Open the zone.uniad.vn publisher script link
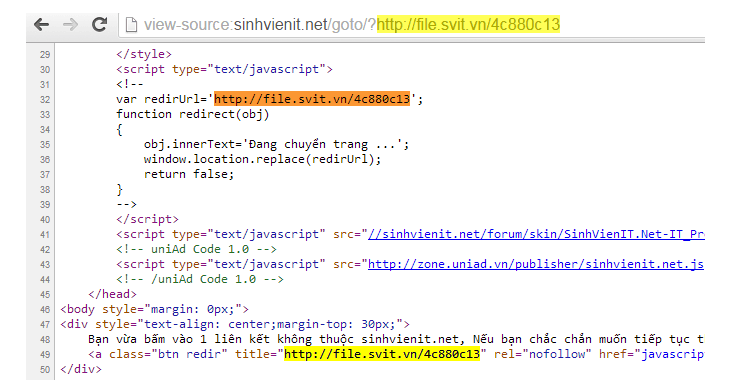736x385 pixels. [536, 264]
